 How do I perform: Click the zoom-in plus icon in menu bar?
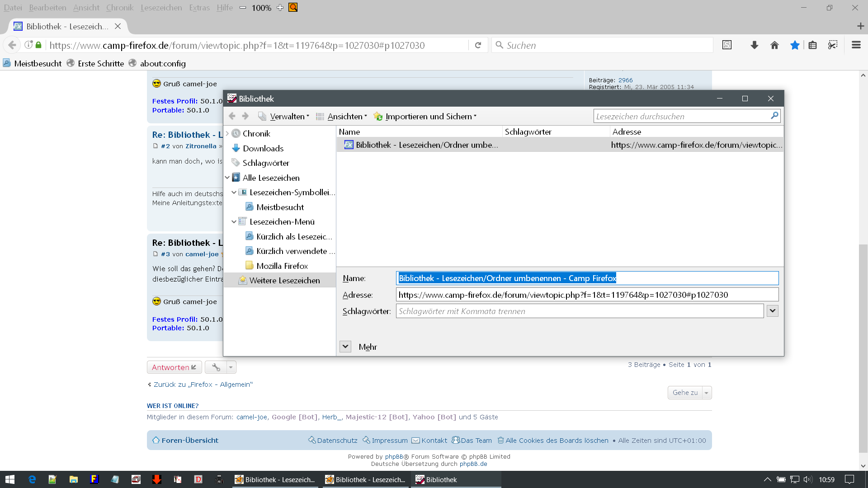point(280,8)
